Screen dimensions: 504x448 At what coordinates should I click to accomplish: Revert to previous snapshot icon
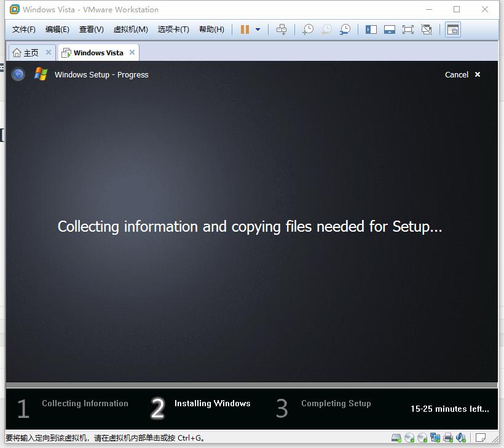pos(326,29)
